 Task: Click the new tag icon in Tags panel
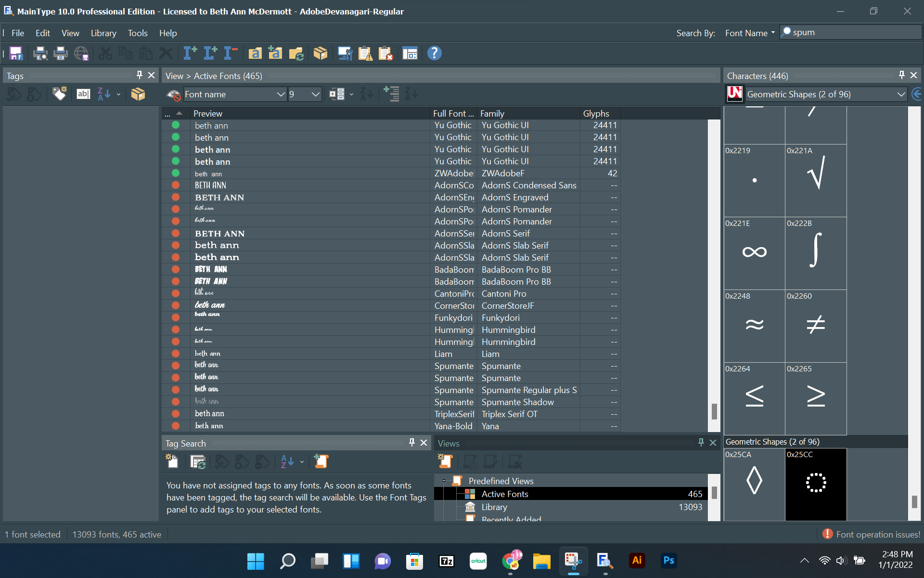[60, 94]
